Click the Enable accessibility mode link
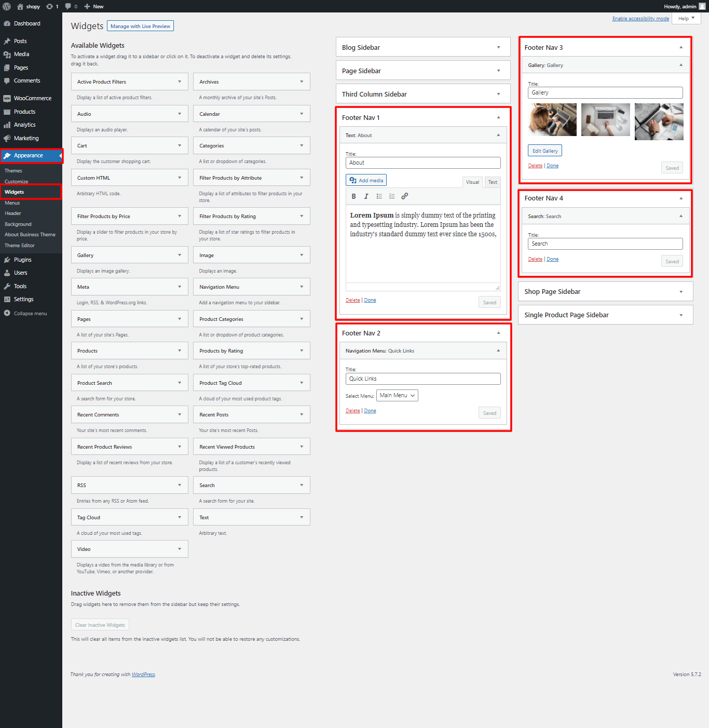Image resolution: width=709 pixels, height=728 pixels. [x=640, y=19]
